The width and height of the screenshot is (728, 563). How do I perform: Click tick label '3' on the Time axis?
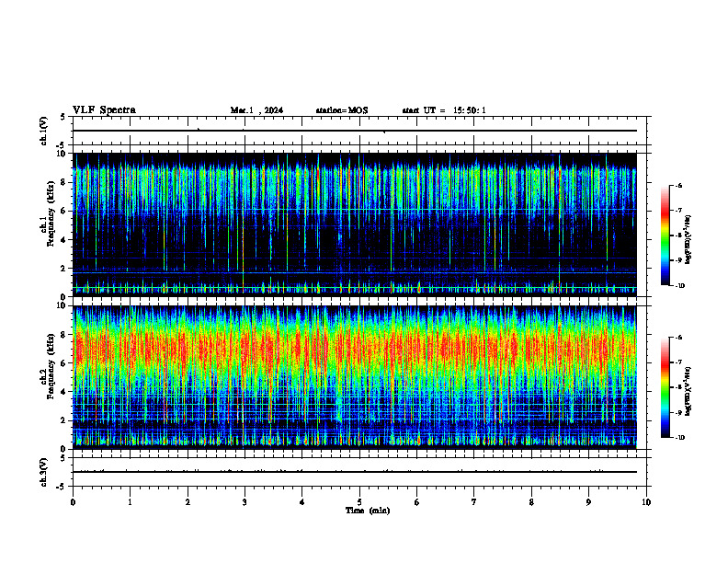[245, 502]
